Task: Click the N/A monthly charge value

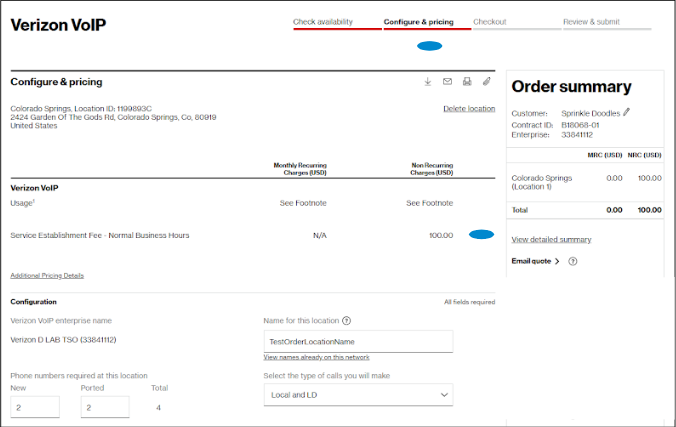Action: 320,235
